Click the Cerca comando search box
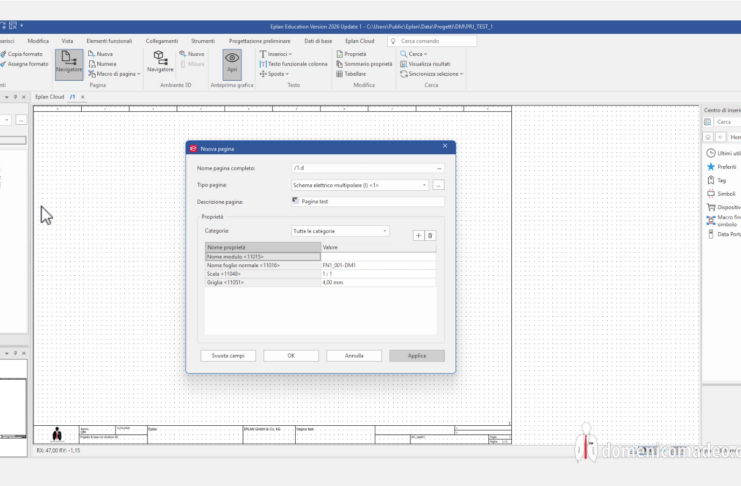 coord(430,40)
